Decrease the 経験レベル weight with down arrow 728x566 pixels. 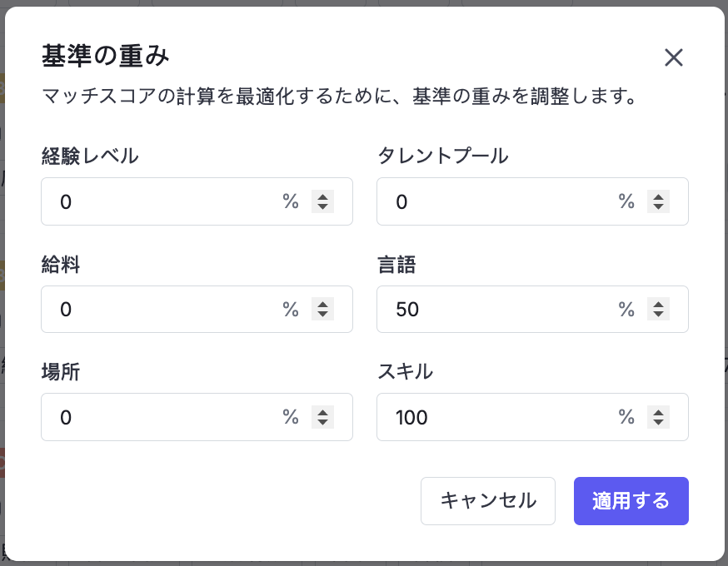pyautogui.click(x=322, y=206)
